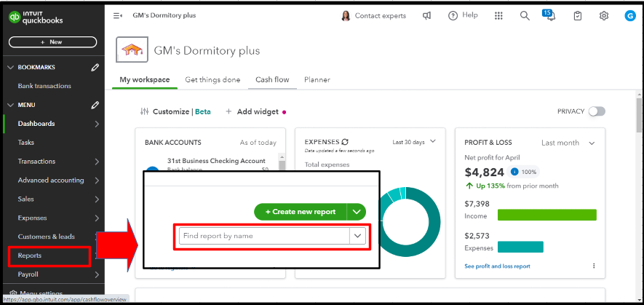Click the search magnifier icon
Viewport: 644px width, 305px height.
click(x=525, y=15)
